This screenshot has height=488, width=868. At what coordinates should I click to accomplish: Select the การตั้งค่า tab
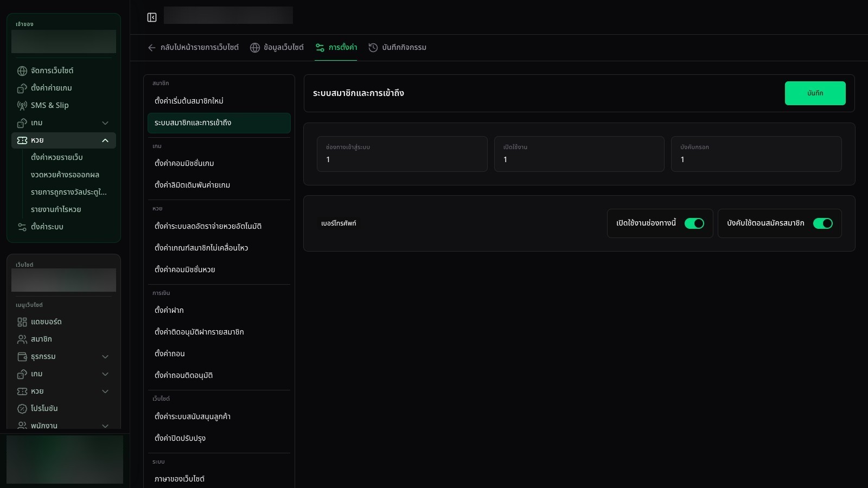[x=336, y=48]
